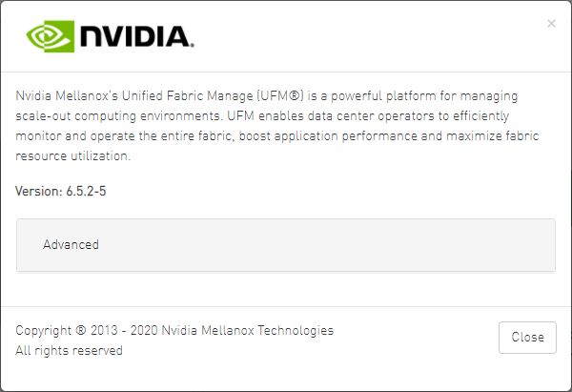Click "Unified Fabric Manage" in the description
The width and height of the screenshot is (572, 392).
tap(186, 96)
